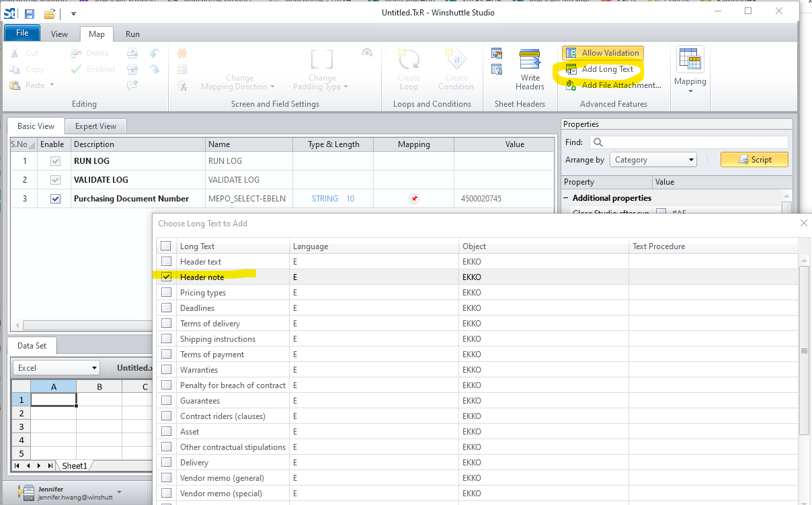Uncheck the highlighted Header note checkbox
The height and width of the screenshot is (505, 812).
(x=166, y=277)
